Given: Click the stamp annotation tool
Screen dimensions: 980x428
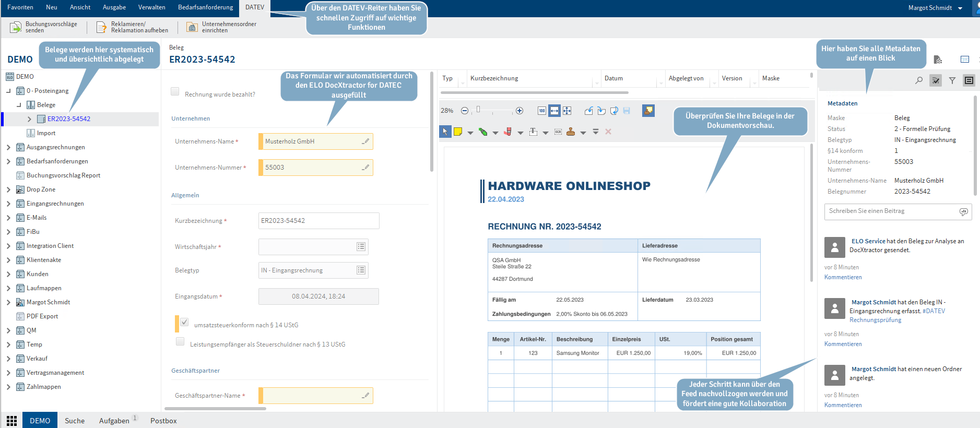Looking at the screenshot, I should click(571, 132).
